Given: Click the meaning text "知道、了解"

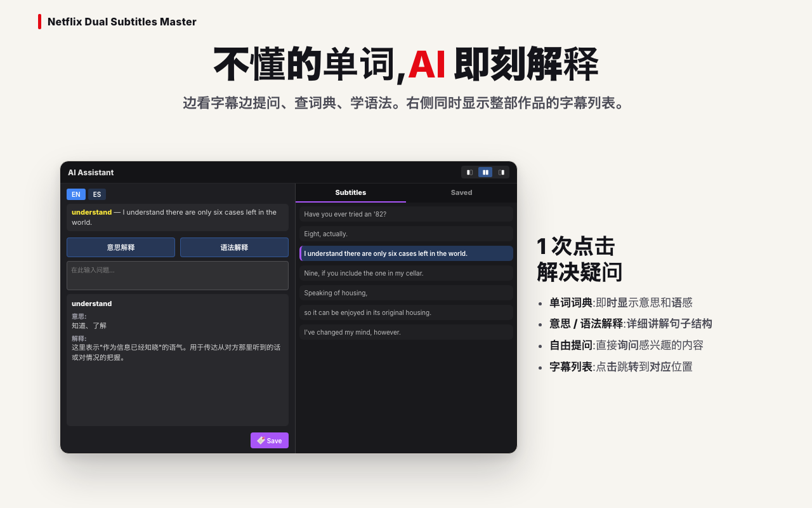Looking at the screenshot, I should click(x=89, y=326).
